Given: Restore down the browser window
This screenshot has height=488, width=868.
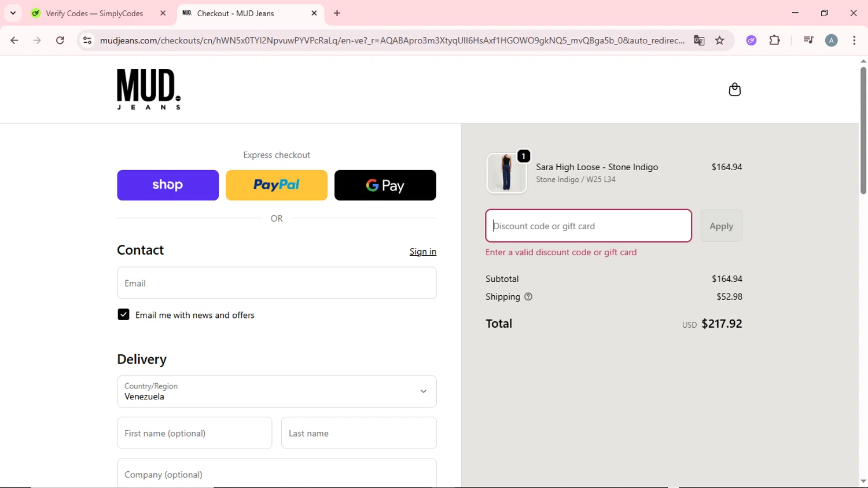Looking at the screenshot, I should (825, 13).
